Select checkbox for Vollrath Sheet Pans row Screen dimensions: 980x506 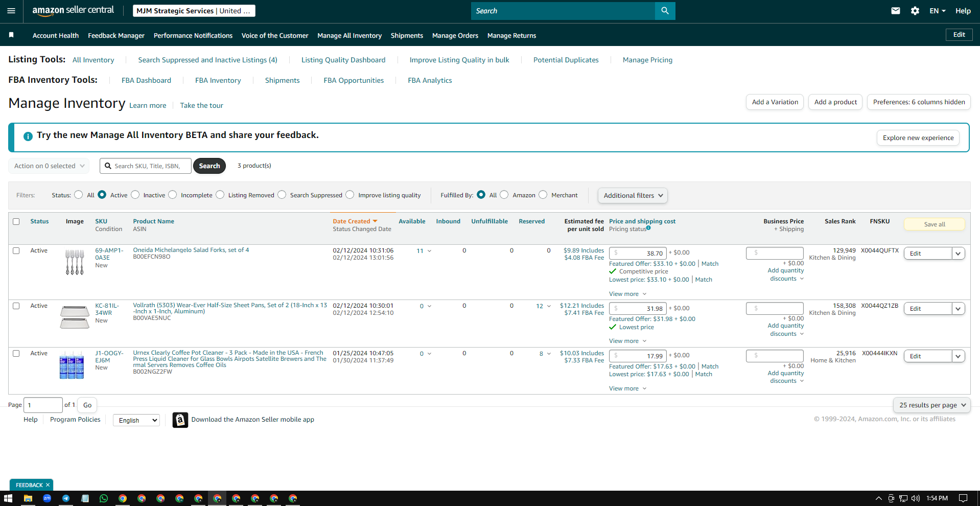[16, 306]
